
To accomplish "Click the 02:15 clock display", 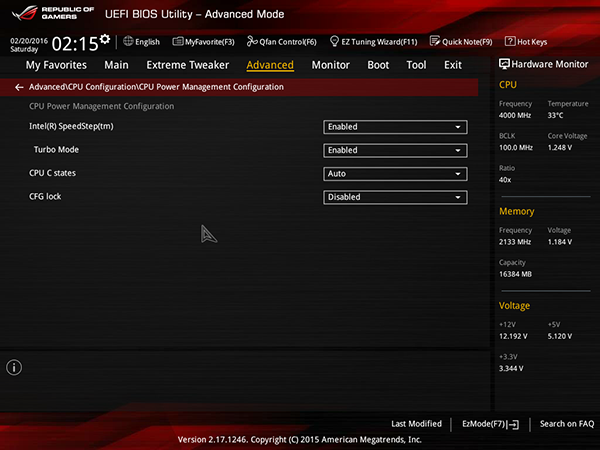I will [x=75, y=44].
